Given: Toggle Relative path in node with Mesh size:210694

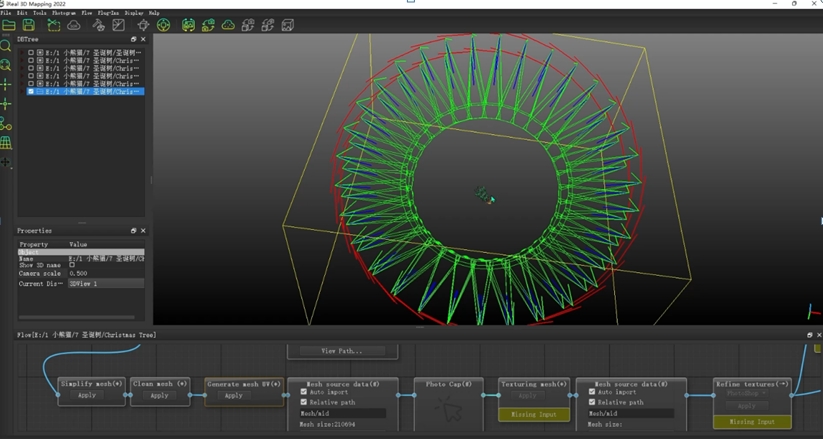Looking at the screenshot, I should (x=303, y=402).
